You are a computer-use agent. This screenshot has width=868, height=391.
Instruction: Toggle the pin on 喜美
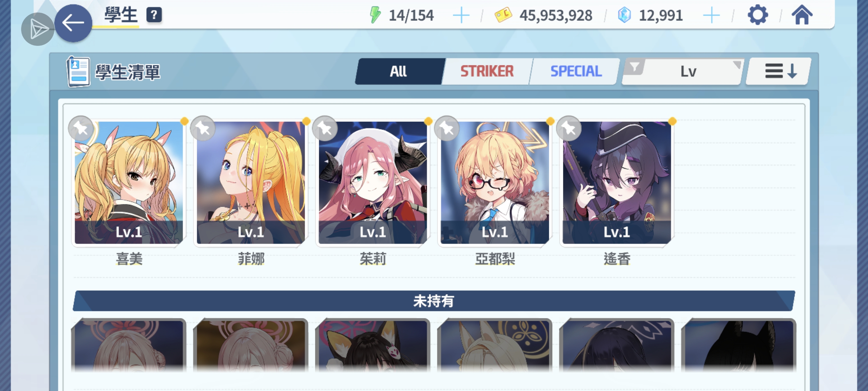click(81, 129)
